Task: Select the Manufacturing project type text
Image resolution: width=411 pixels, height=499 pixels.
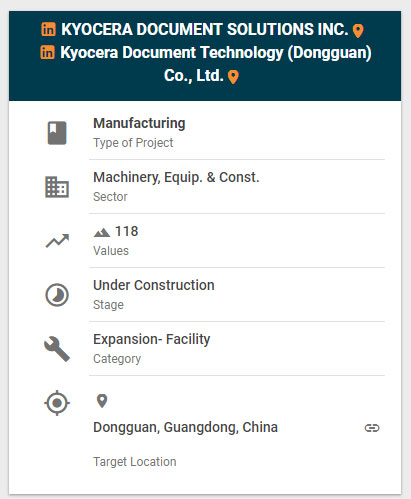Action: pyautogui.click(x=139, y=123)
